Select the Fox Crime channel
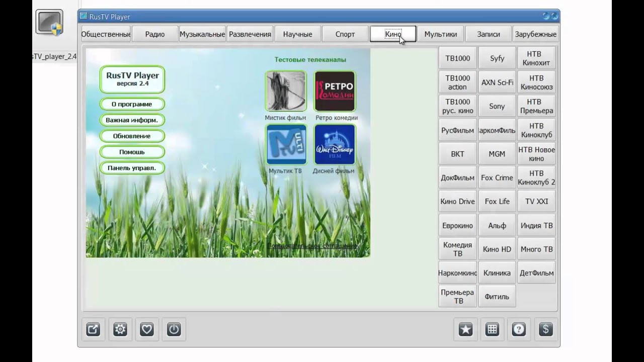The height and width of the screenshot is (362, 644). coord(497,177)
